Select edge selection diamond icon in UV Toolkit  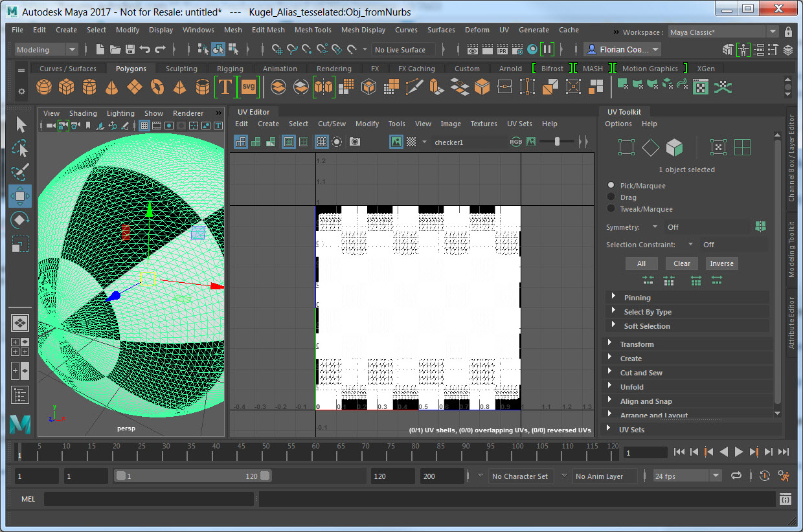(650, 147)
